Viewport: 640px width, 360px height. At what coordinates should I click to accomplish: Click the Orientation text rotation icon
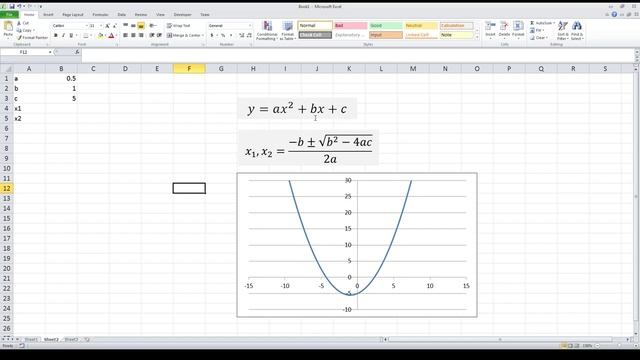[x=153, y=26]
